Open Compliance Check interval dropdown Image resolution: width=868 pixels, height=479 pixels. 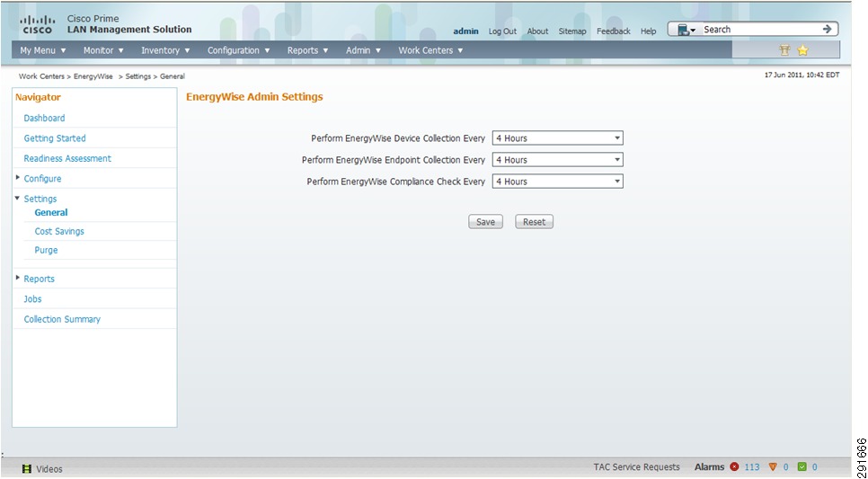point(557,181)
